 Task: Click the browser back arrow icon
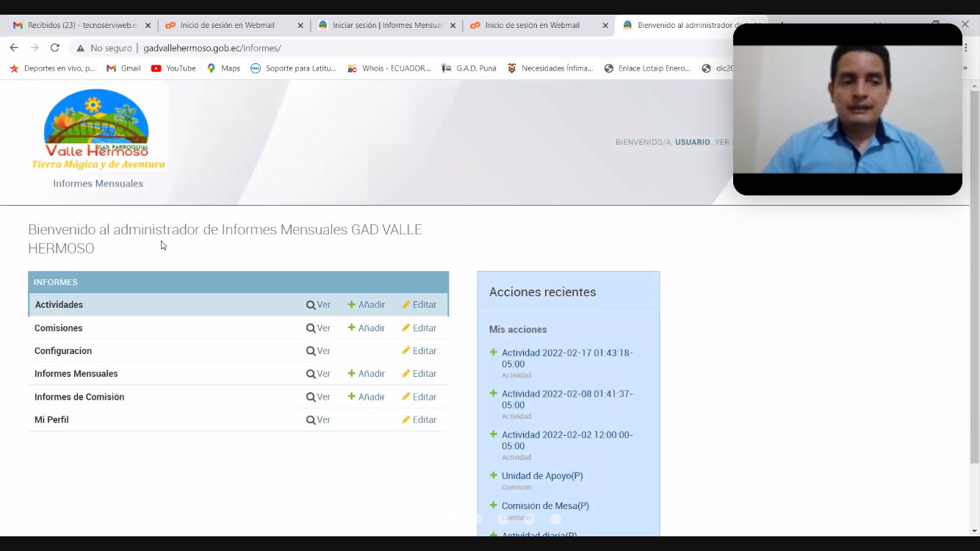[14, 48]
